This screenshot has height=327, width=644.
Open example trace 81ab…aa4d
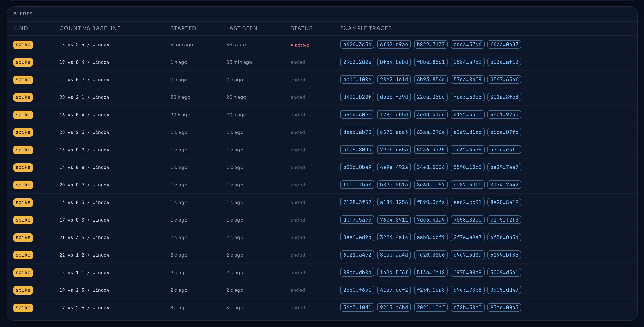coord(394,255)
